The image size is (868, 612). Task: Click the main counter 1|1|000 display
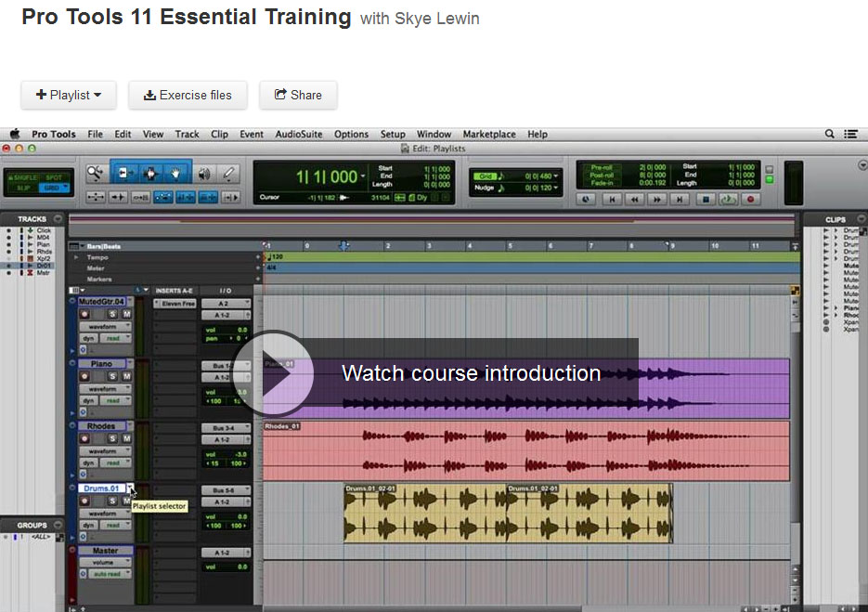[x=327, y=176]
